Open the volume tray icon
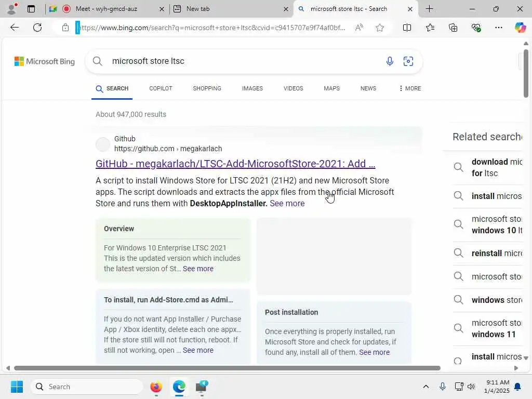 (471, 387)
